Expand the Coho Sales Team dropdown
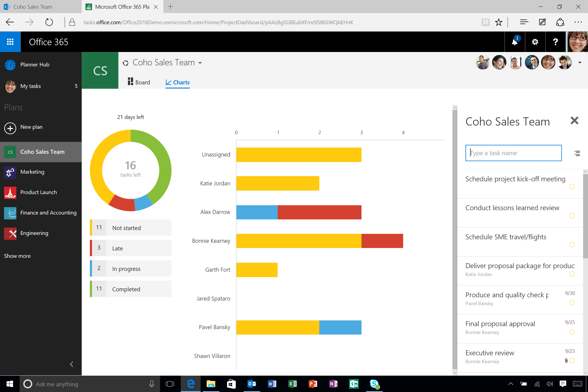The height and width of the screenshot is (392, 588). 200,63
